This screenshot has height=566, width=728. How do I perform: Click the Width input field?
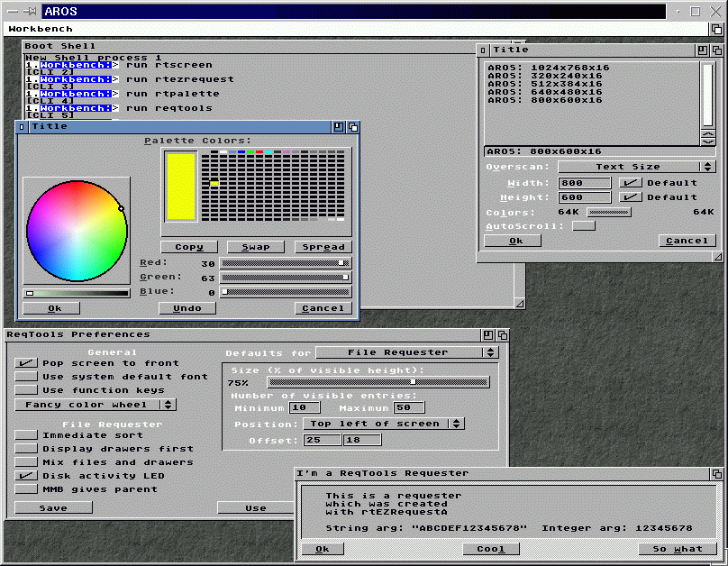[x=585, y=183]
